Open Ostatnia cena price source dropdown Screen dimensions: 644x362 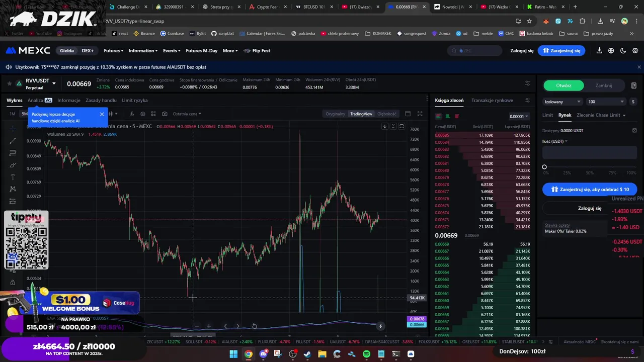click(x=187, y=114)
